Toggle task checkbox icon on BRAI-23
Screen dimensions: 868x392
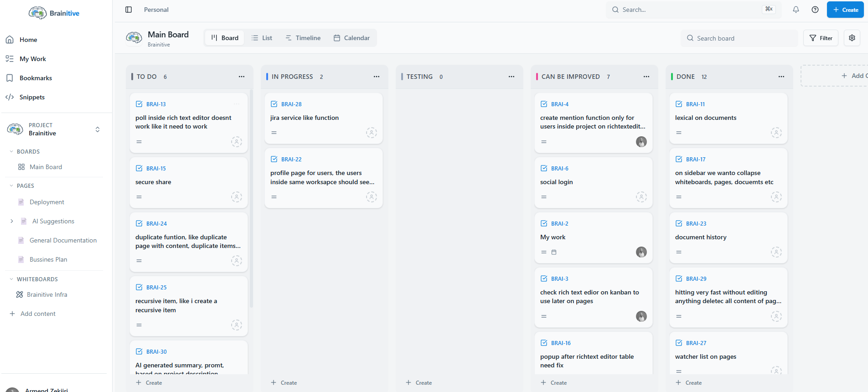coord(679,223)
